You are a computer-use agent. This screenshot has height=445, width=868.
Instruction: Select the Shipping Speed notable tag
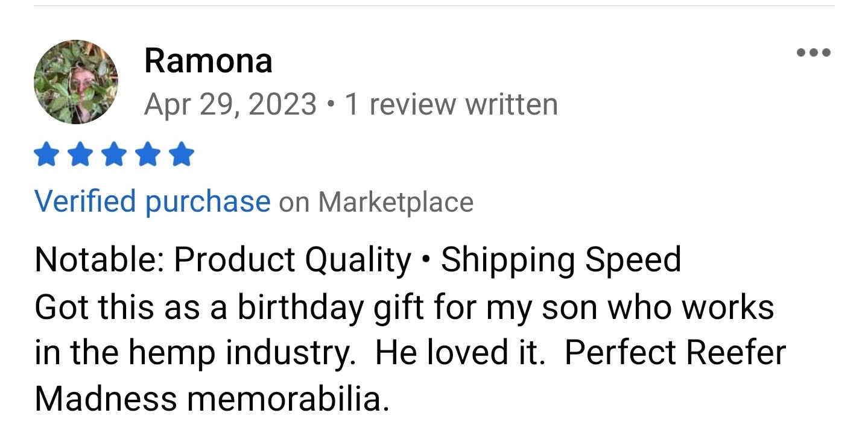[x=561, y=260]
